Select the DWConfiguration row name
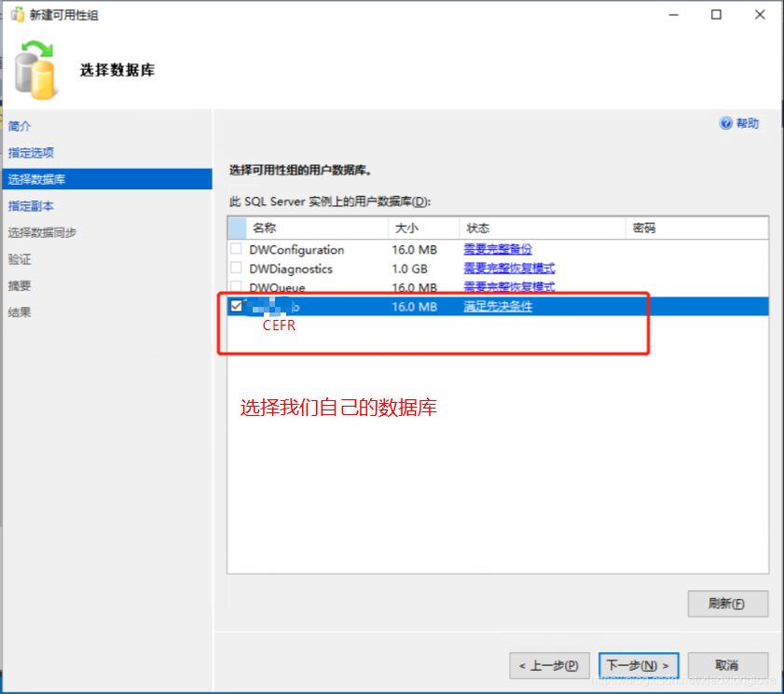Viewport: 784px width, 694px height. click(x=296, y=249)
